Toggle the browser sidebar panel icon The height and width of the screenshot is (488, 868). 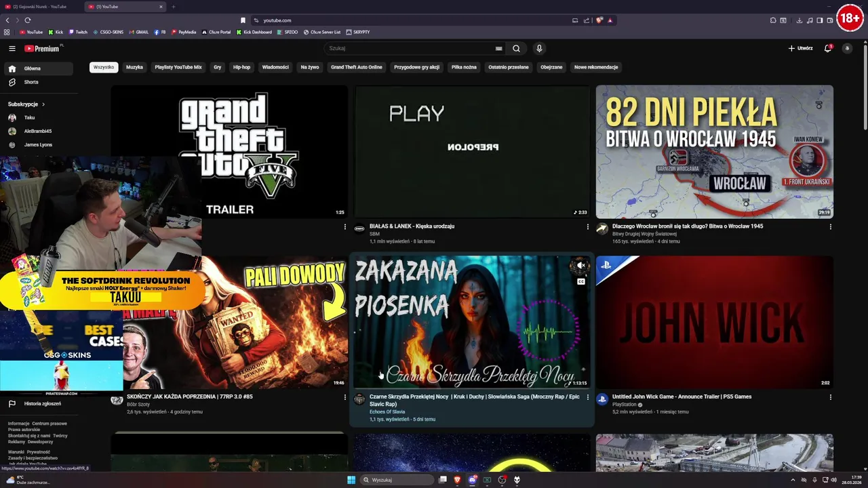point(820,20)
